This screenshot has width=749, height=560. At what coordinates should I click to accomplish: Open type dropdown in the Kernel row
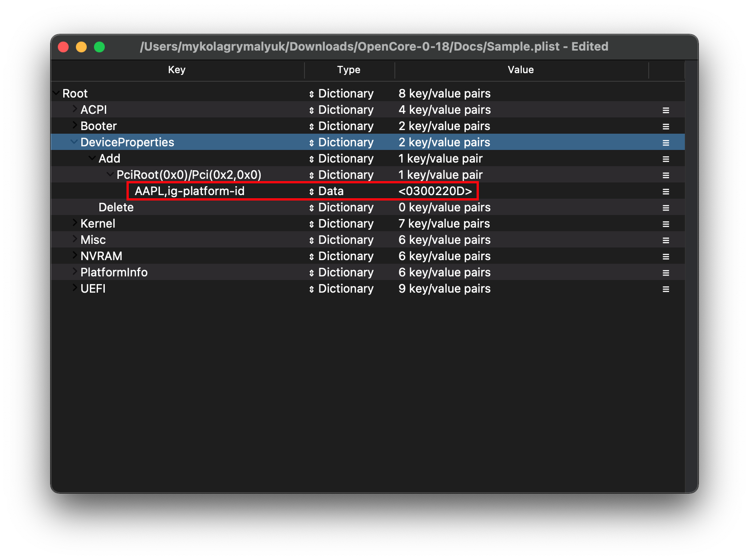[311, 224]
